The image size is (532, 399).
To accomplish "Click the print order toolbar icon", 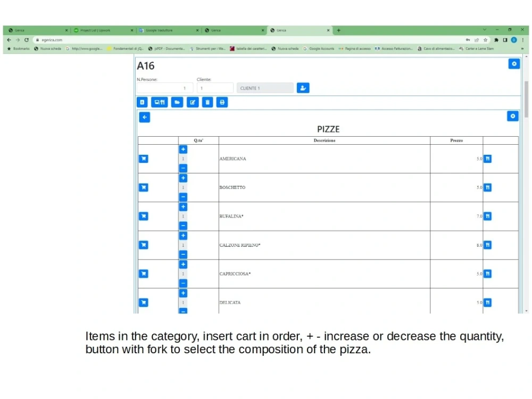I will coord(222,102).
